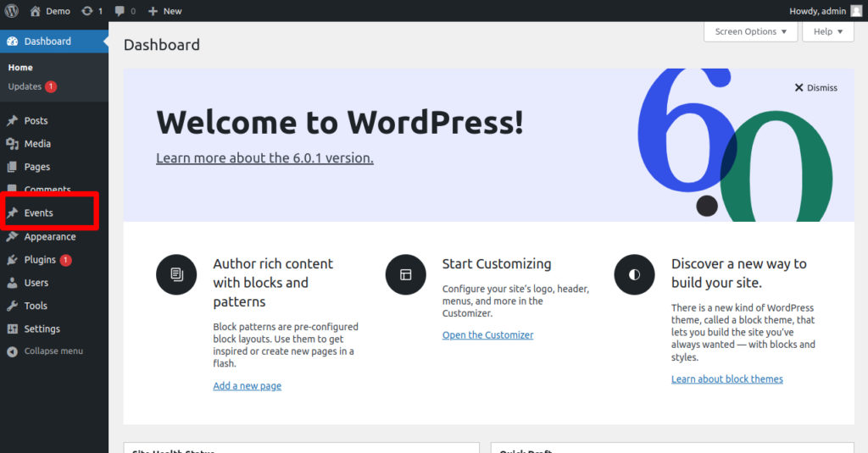Click 'Howdy, admin' account menu
The image size is (868, 453).
[x=818, y=11]
